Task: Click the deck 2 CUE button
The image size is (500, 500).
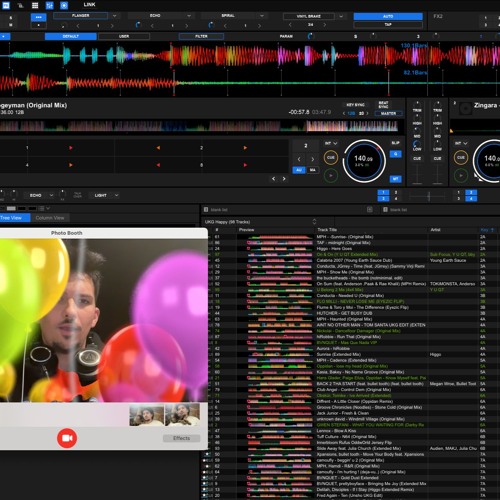Action: 461,158
